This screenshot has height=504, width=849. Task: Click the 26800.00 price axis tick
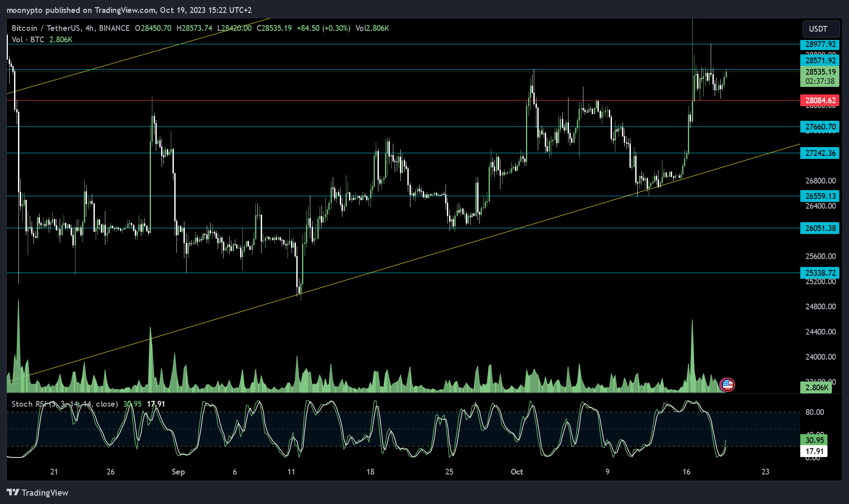pos(820,181)
